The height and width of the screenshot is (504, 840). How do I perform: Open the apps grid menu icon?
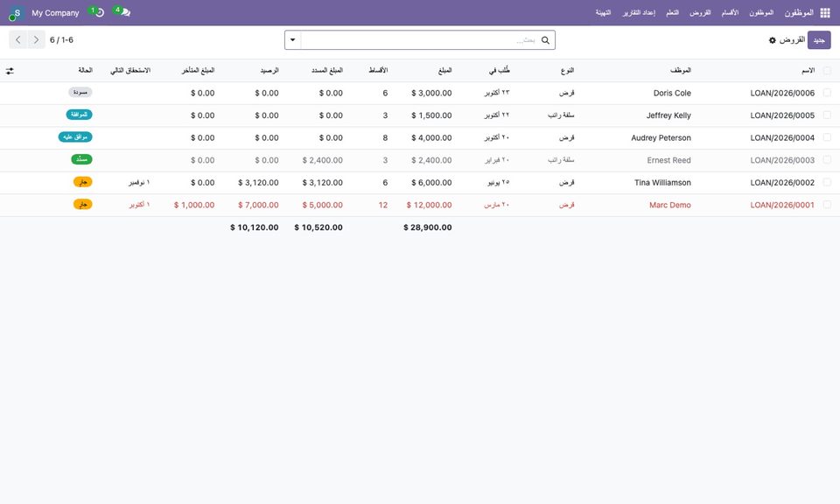(x=825, y=13)
